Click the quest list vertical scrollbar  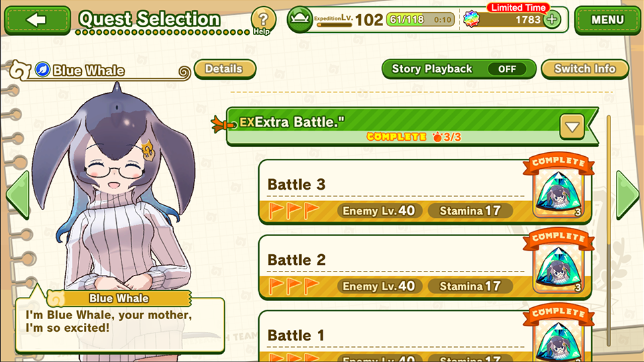tap(608, 230)
